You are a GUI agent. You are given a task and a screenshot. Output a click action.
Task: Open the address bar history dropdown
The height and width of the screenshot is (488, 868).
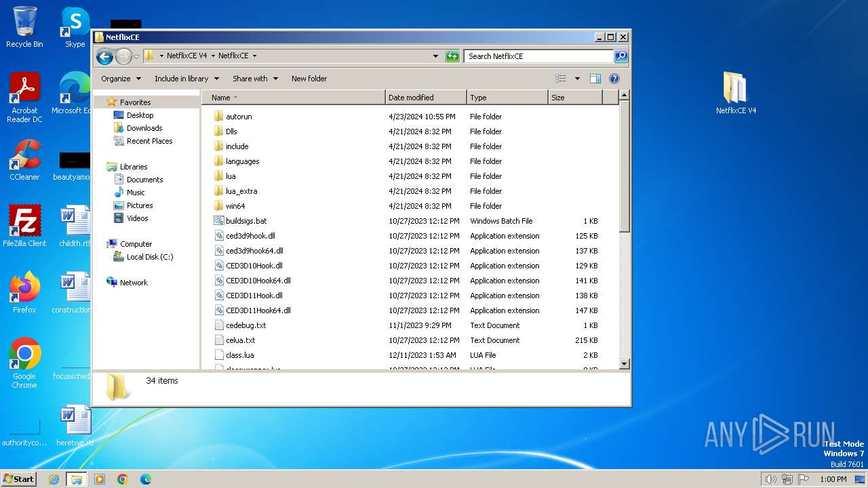point(435,56)
